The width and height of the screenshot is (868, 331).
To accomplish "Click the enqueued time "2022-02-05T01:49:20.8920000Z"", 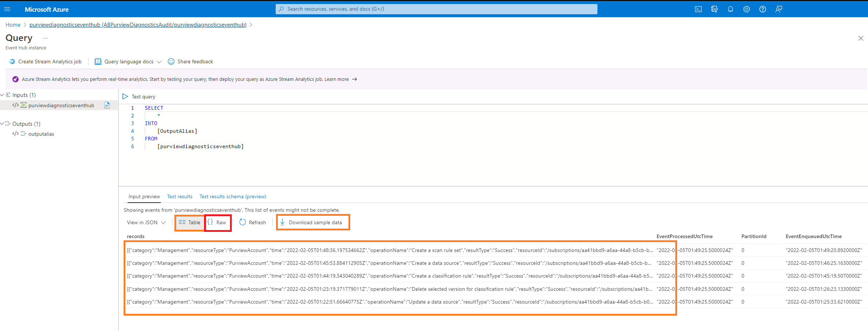I will (x=824, y=250).
